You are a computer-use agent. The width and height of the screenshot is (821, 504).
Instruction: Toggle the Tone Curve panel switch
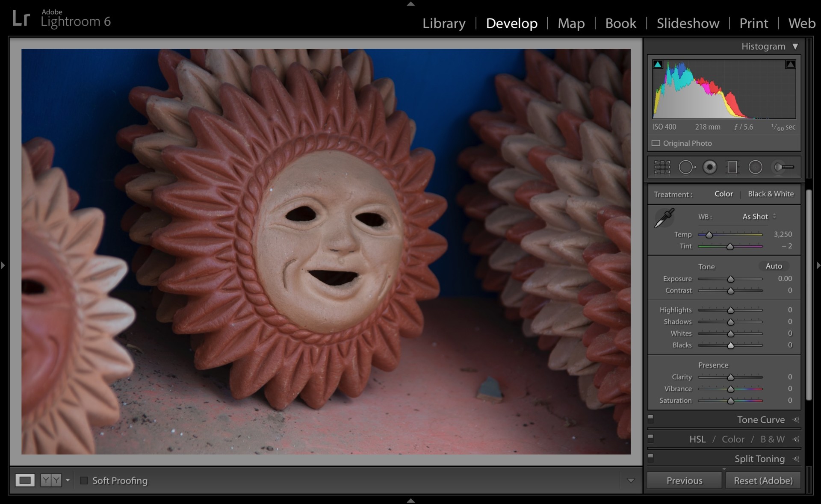(x=650, y=418)
